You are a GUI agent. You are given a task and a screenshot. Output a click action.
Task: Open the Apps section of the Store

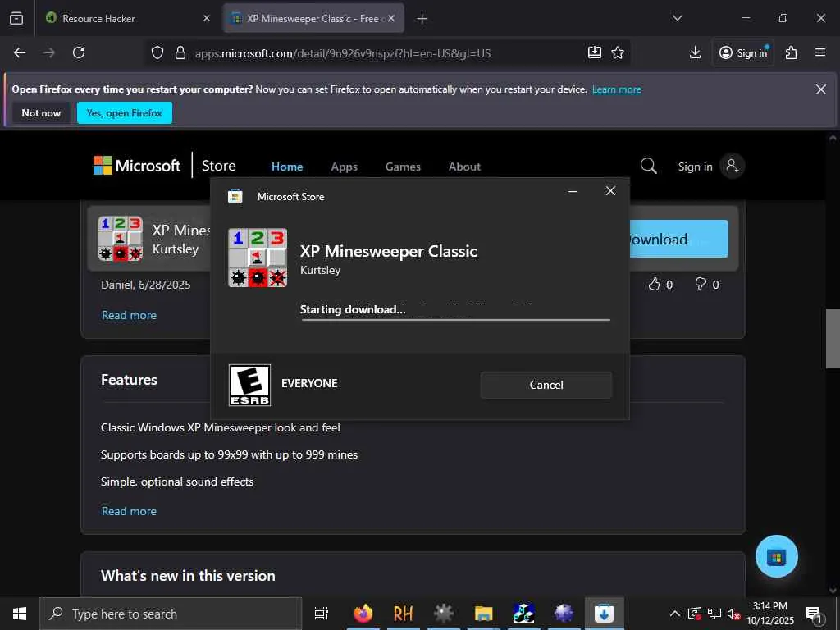tap(344, 167)
